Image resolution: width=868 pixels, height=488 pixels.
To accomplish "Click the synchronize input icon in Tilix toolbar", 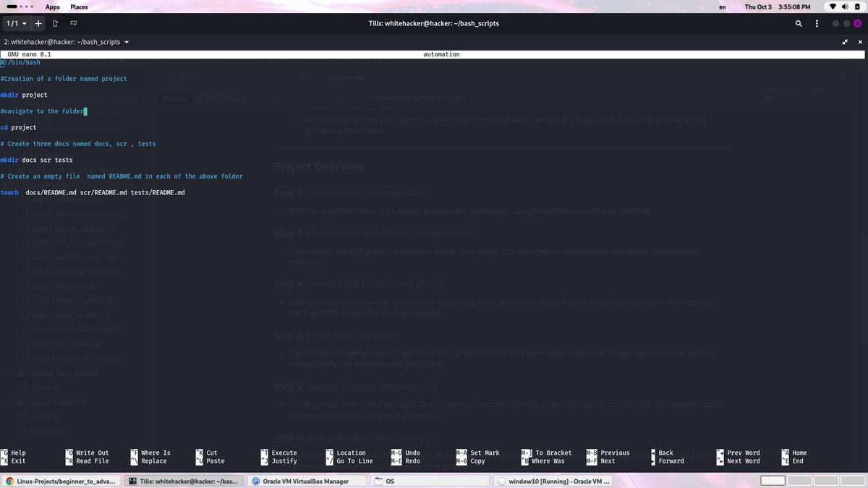I will [73, 23].
